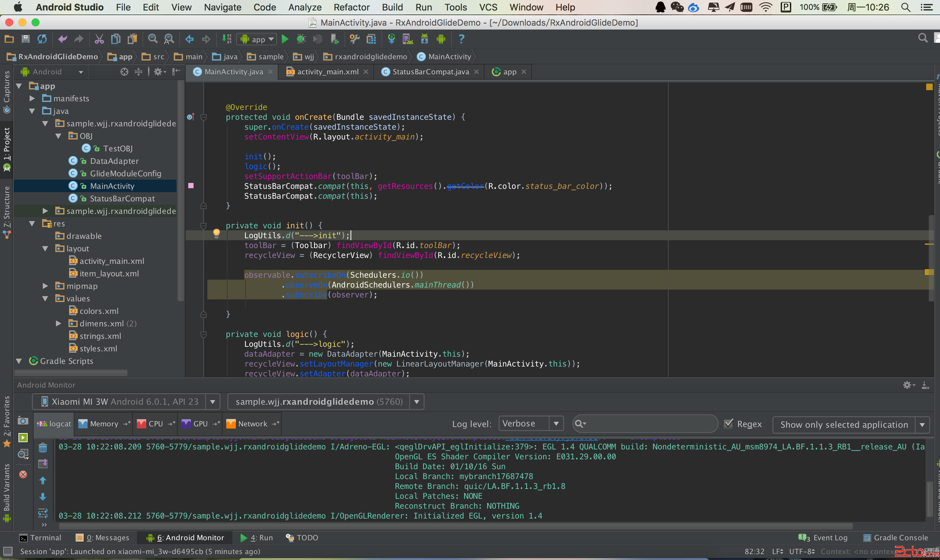
Task: Open the Refactor menu
Action: click(x=351, y=7)
